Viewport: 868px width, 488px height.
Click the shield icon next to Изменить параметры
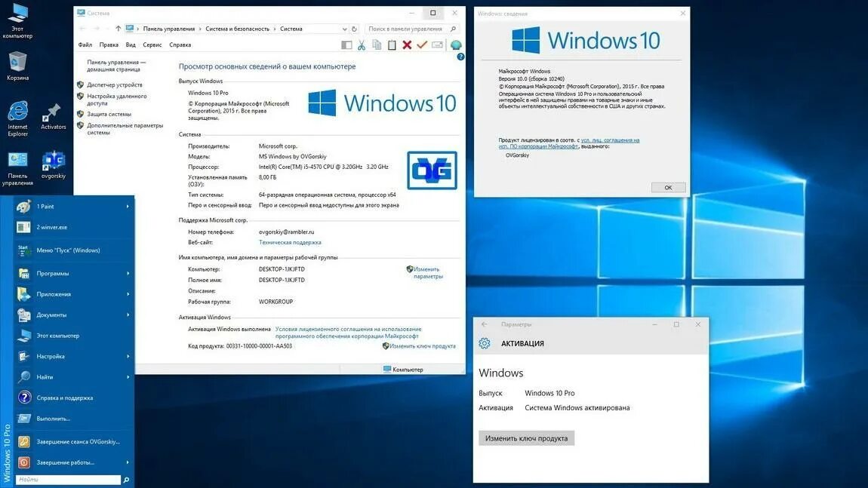tap(410, 269)
